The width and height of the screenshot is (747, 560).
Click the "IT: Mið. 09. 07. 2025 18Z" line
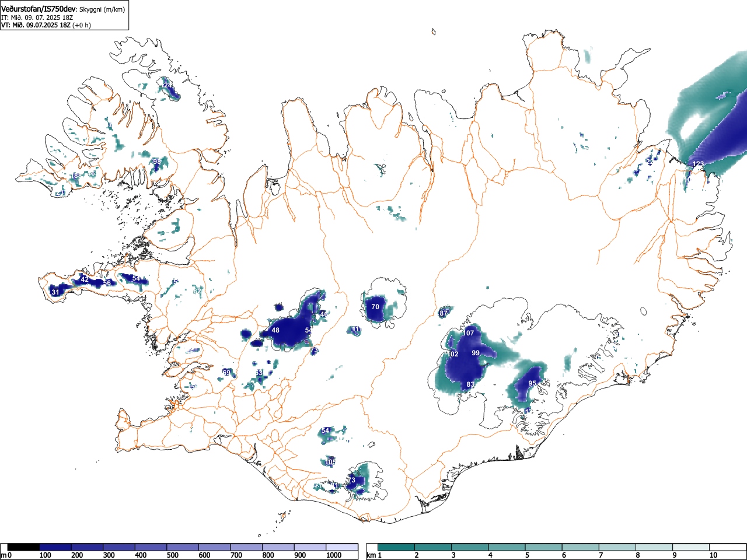(x=37, y=17)
